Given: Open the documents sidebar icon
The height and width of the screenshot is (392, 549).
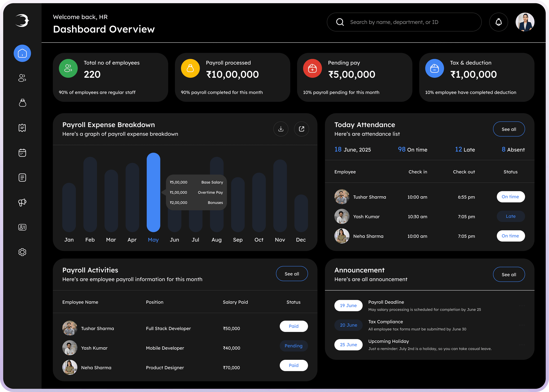Looking at the screenshot, I should [x=22, y=177].
